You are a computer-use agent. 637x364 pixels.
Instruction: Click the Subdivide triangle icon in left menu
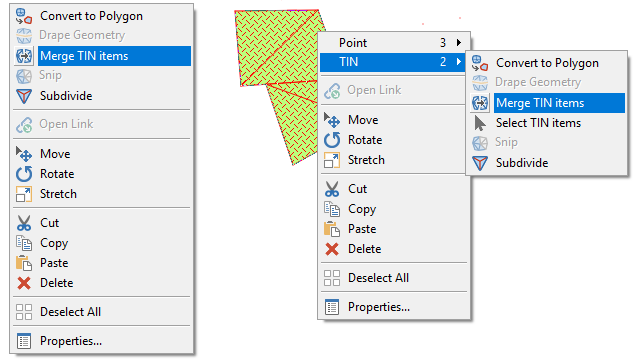[24, 96]
